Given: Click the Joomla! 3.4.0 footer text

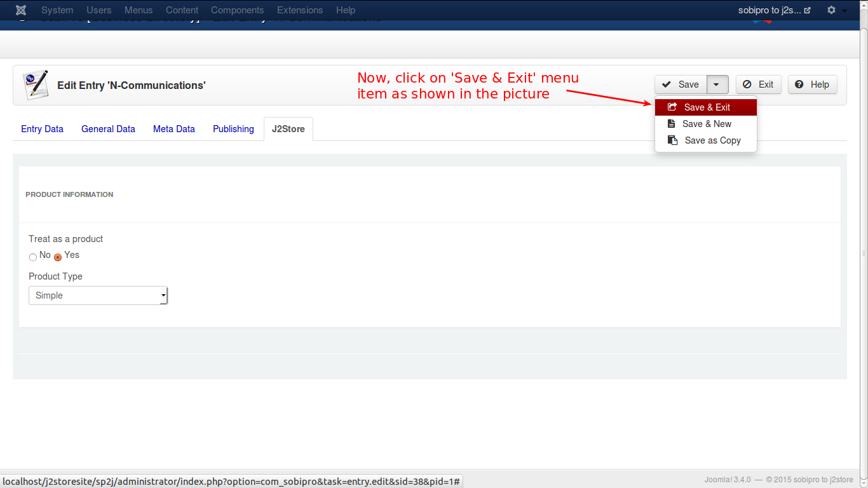Looking at the screenshot, I should pyautogui.click(x=728, y=480).
